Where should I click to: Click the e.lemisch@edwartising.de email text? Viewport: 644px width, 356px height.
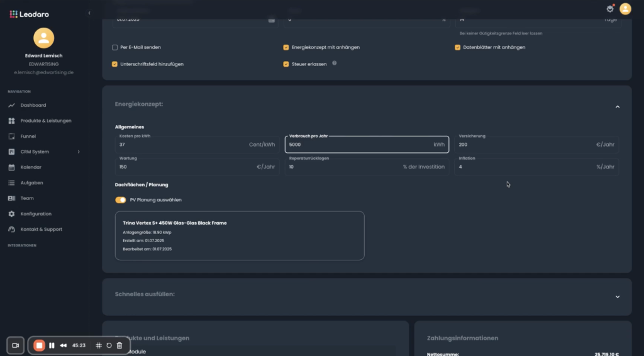coord(43,73)
